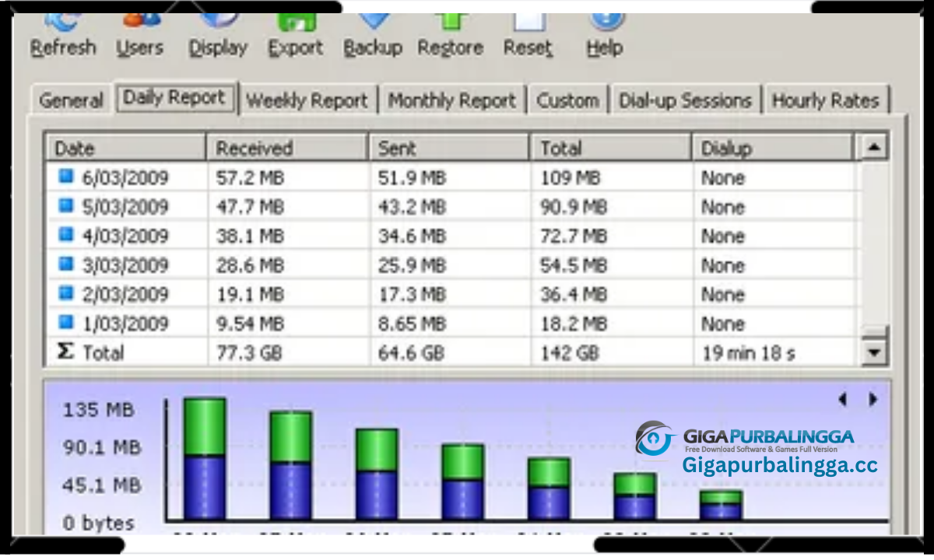This screenshot has width=934, height=560.
Task: Open Help from the toolbar
Action: tap(604, 35)
